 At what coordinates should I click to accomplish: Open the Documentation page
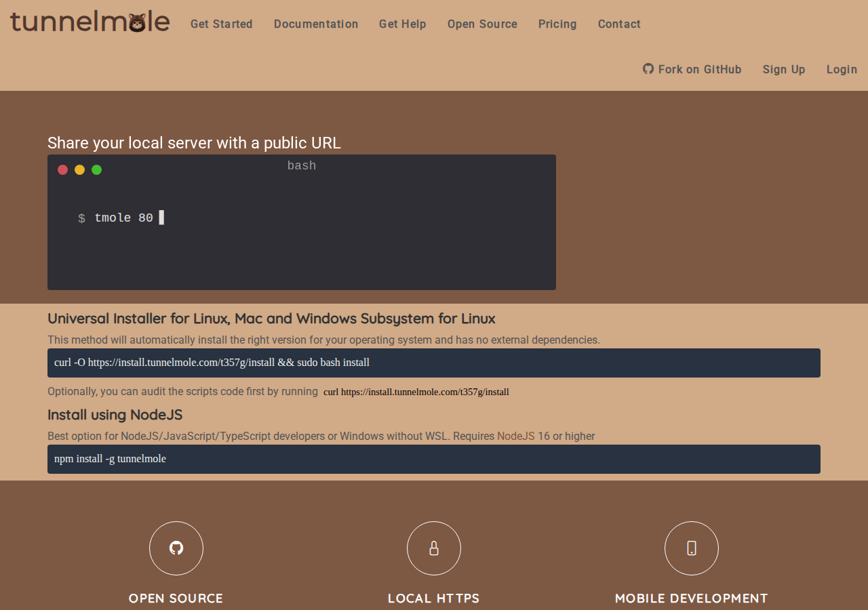pyautogui.click(x=316, y=24)
